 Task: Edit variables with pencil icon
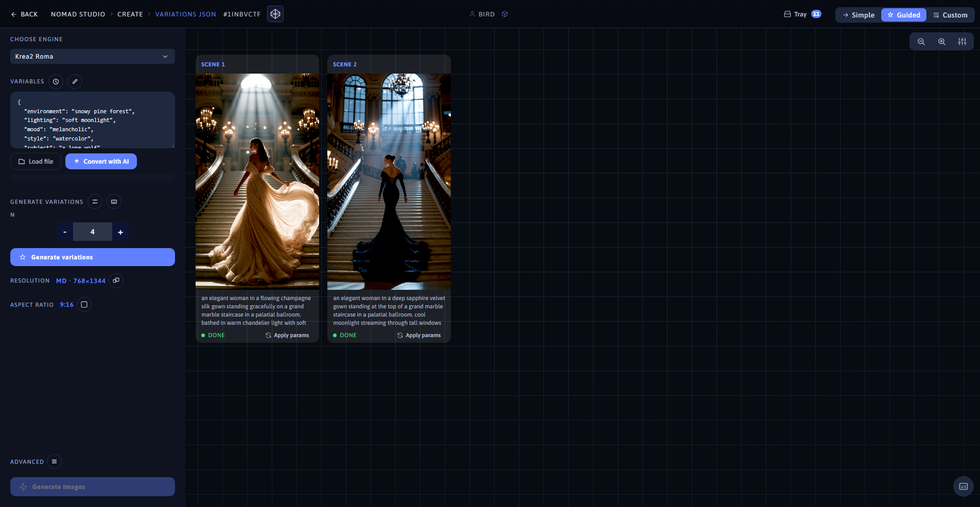click(x=75, y=81)
